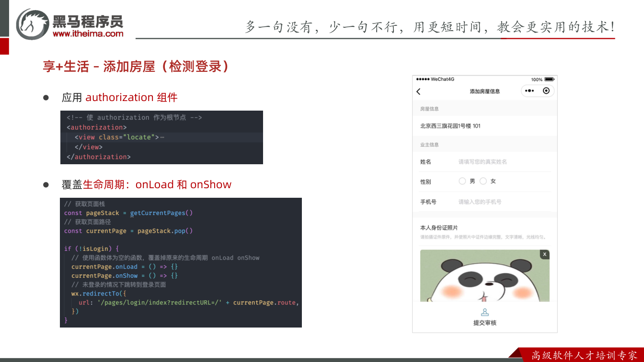Viewport: 644px width, 362px height.
Task: Click the 100% battery percentage
Action: tap(537, 79)
